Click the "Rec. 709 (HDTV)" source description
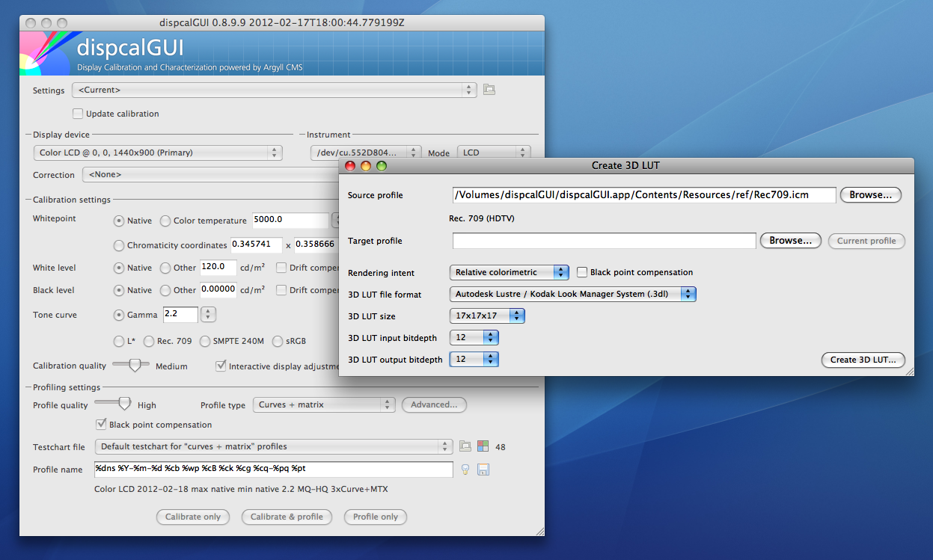Viewport: 933px width, 560px height. click(x=483, y=218)
